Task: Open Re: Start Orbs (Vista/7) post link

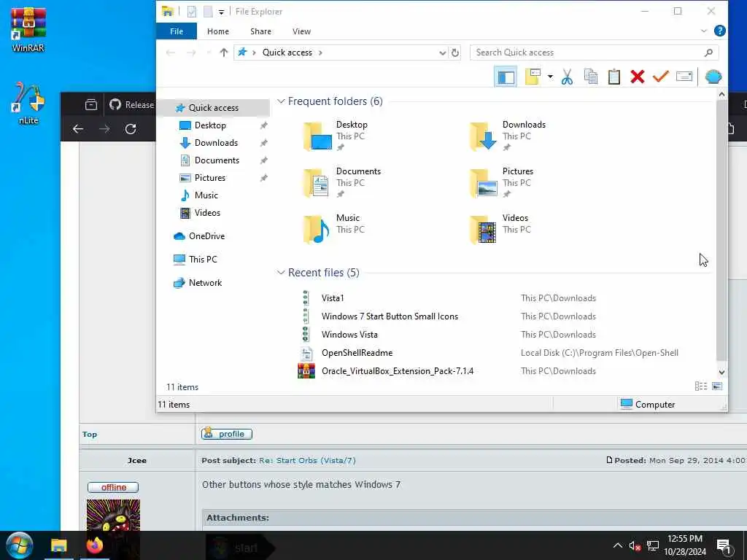Action: [x=307, y=461]
